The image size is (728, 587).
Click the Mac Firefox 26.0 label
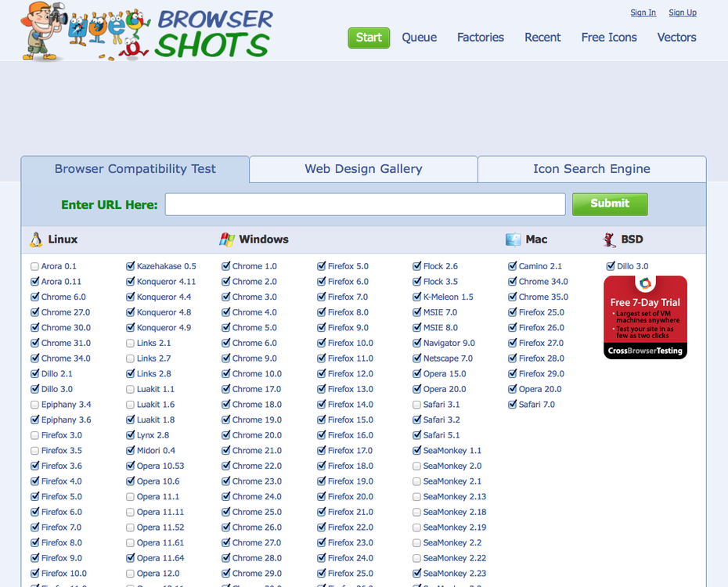(542, 328)
